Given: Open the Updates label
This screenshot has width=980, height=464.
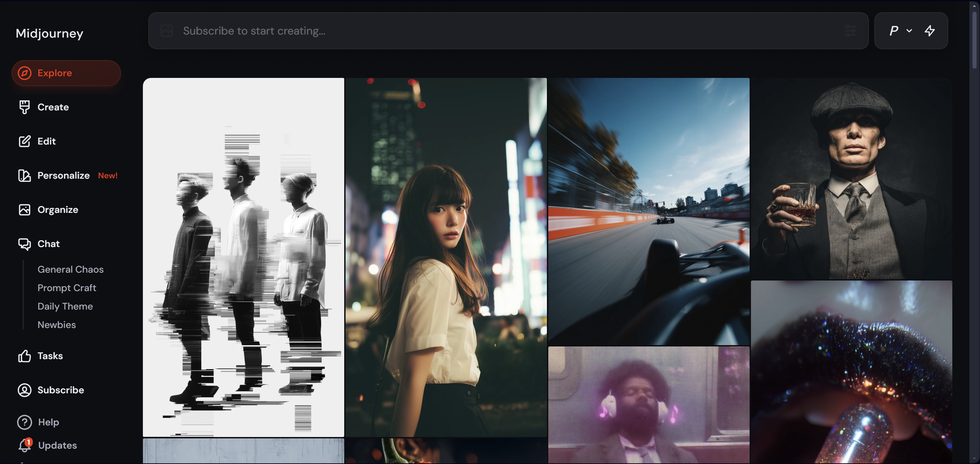Looking at the screenshot, I should tap(57, 445).
